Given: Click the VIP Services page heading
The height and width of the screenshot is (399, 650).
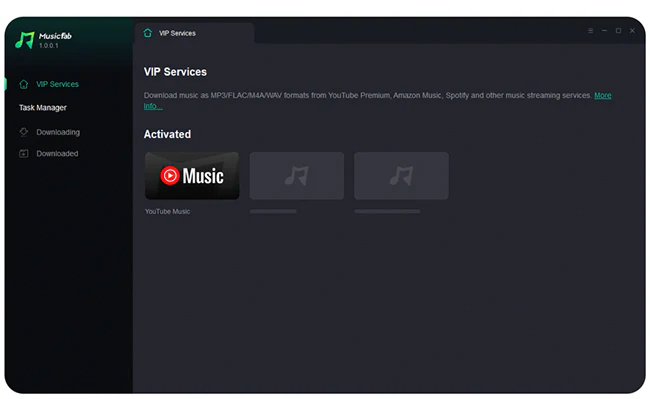Looking at the screenshot, I should coord(175,72).
